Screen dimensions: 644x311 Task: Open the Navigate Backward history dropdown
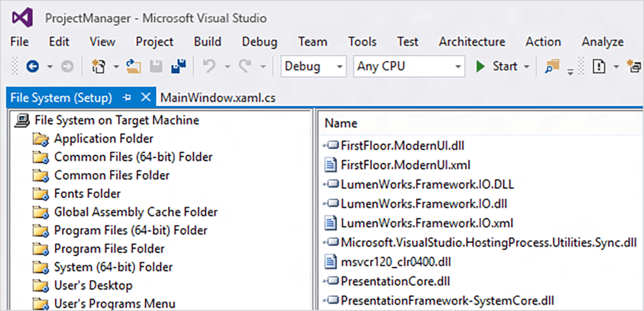click(50, 67)
